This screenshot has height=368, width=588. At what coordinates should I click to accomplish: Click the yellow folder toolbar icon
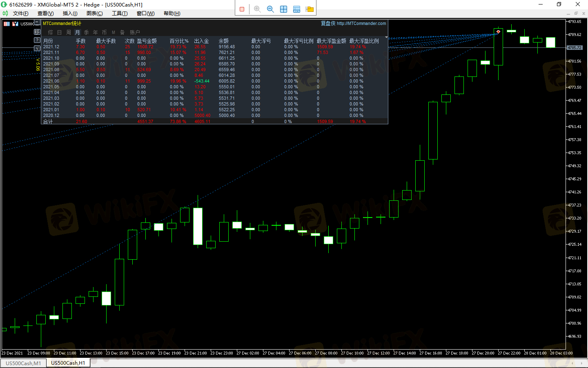pos(310,9)
